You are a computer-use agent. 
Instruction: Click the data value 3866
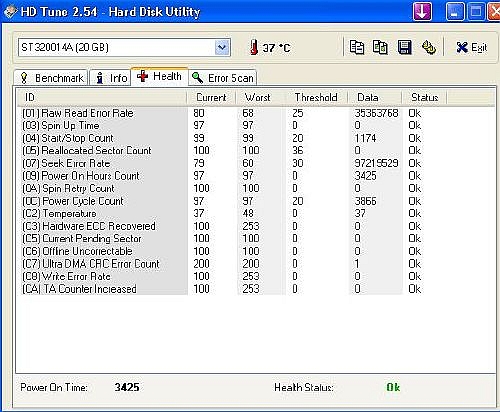coord(365,201)
